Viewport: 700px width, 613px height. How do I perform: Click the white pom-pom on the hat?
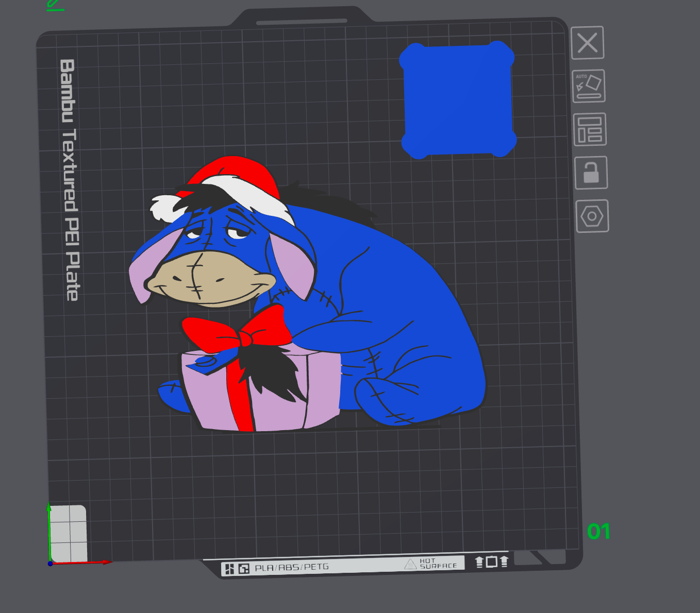pos(163,207)
